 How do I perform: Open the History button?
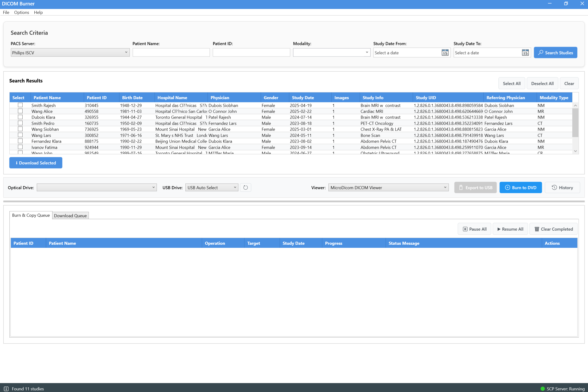[562, 188]
